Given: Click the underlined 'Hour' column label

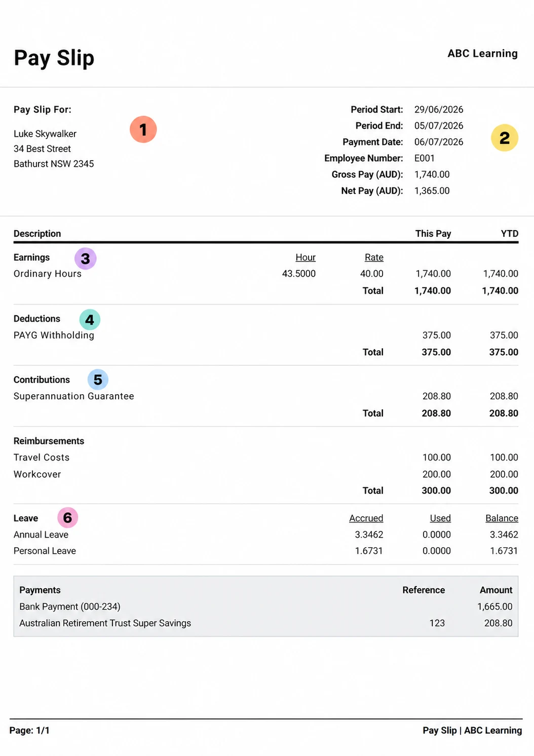Looking at the screenshot, I should pos(306,257).
